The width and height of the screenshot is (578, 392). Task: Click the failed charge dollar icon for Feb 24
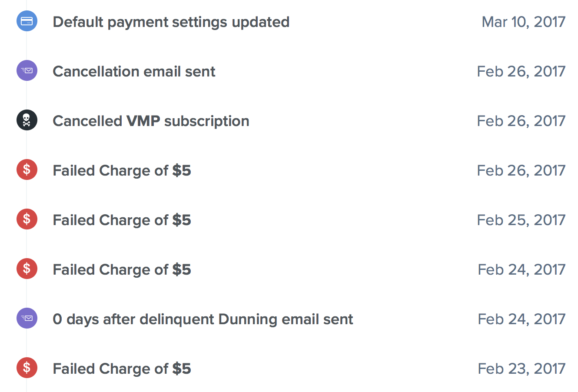pyautogui.click(x=27, y=269)
